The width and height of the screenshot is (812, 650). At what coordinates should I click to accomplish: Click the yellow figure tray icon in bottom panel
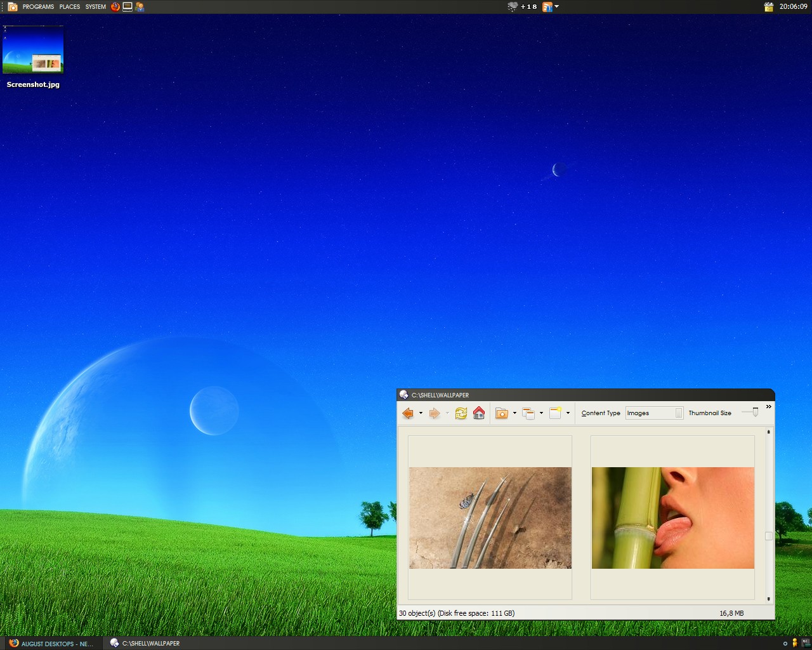coord(794,643)
